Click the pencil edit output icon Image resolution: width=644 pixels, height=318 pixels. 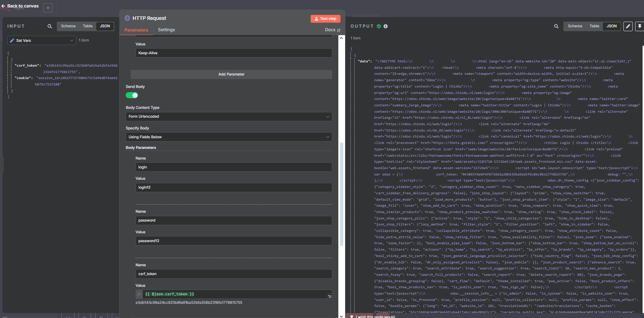pos(628,26)
